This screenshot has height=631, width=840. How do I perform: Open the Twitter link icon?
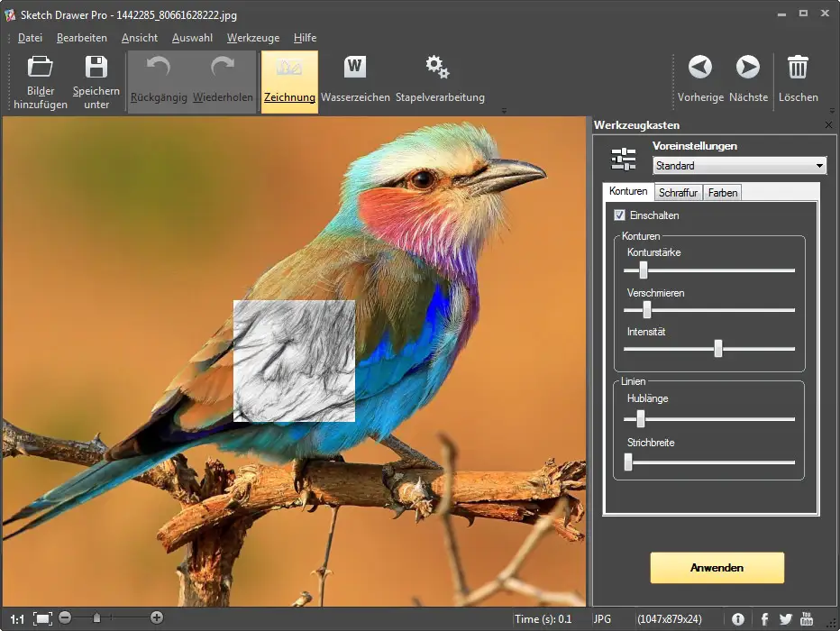(785, 619)
